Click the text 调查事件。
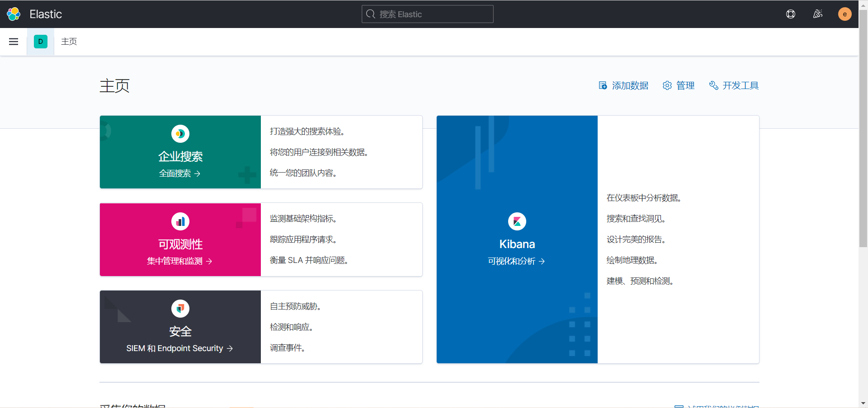Screen dimensions: 868x408 (x=288, y=348)
